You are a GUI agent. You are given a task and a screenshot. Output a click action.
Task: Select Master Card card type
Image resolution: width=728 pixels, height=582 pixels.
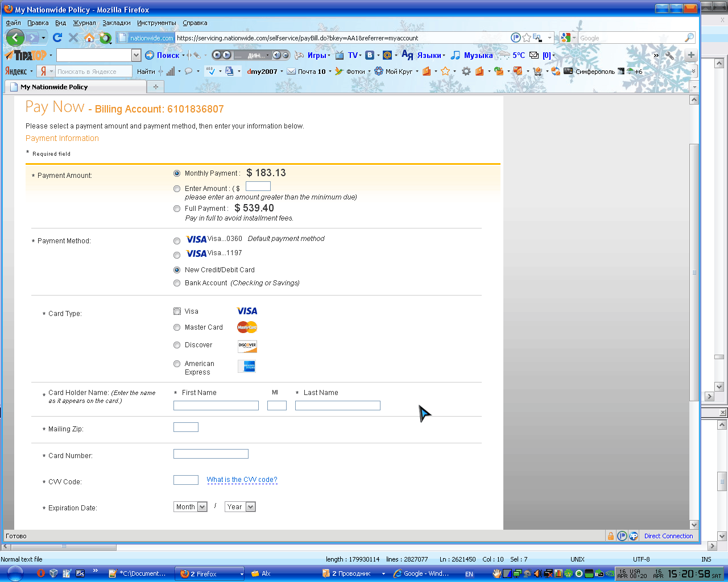click(177, 327)
